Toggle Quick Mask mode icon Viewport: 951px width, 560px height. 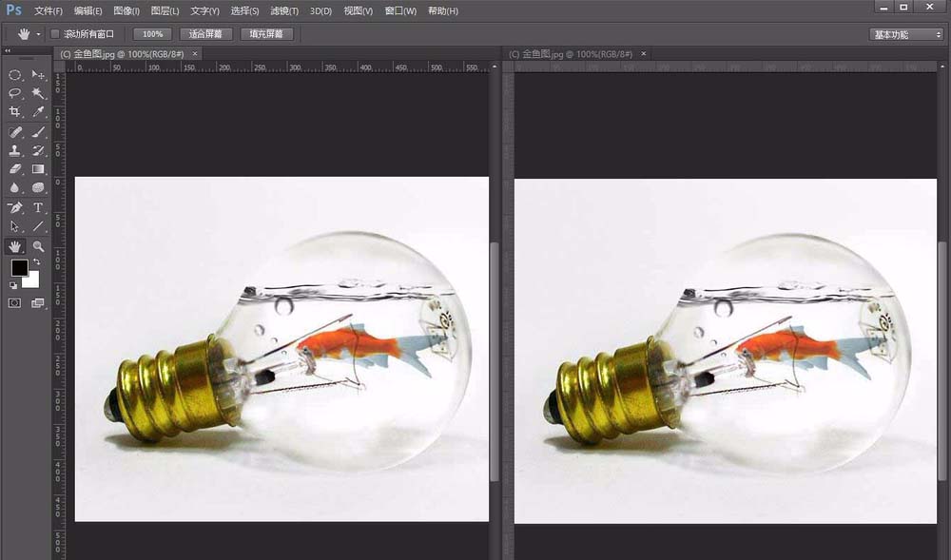(15, 303)
